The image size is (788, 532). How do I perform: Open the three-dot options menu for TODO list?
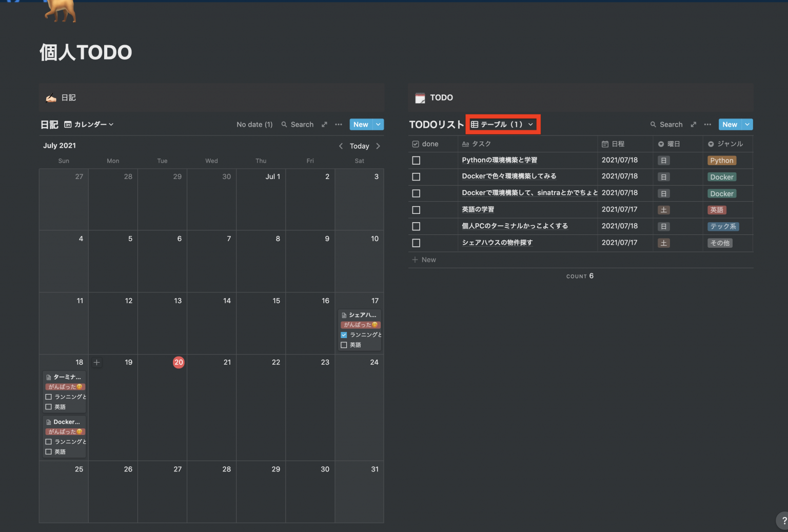707,125
